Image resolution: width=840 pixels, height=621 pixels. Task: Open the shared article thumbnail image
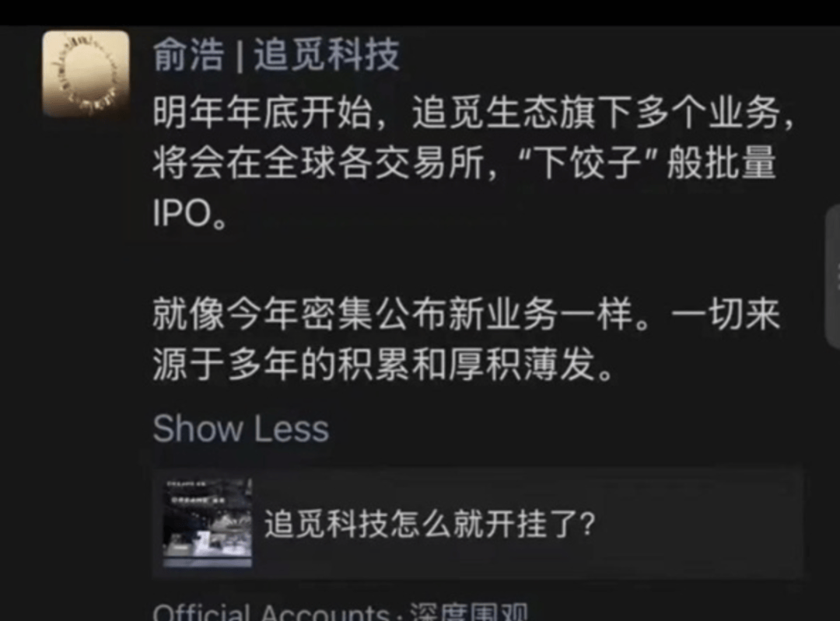click(x=208, y=523)
